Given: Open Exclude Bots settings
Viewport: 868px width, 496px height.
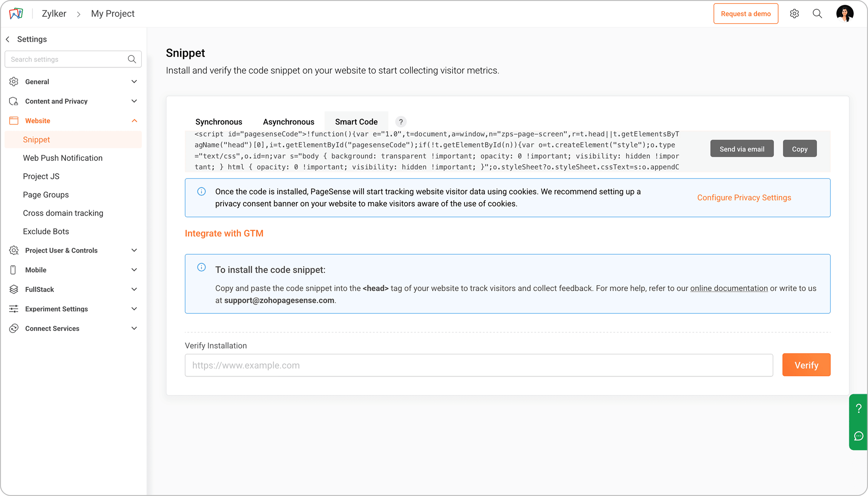Looking at the screenshot, I should coord(46,231).
